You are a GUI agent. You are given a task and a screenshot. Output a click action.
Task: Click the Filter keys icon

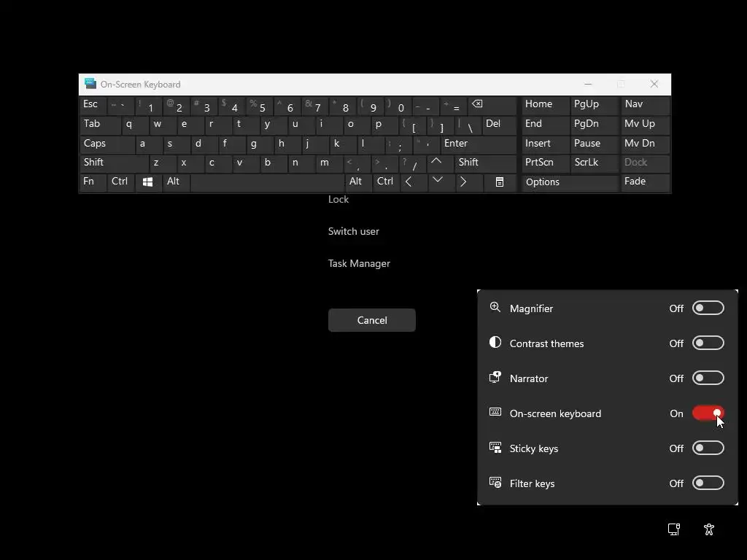pyautogui.click(x=495, y=483)
